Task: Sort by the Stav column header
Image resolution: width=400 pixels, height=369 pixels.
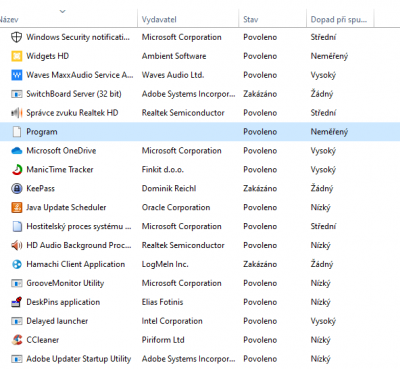Action: pos(251,20)
